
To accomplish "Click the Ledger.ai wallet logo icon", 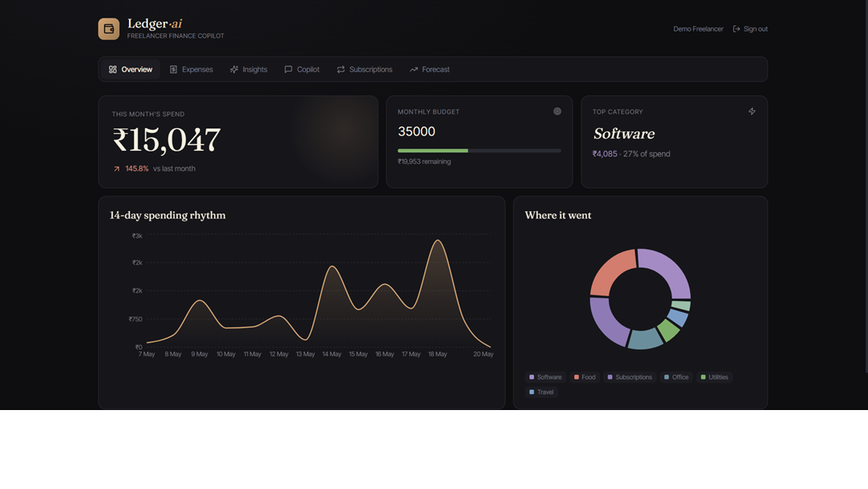I will [x=109, y=29].
